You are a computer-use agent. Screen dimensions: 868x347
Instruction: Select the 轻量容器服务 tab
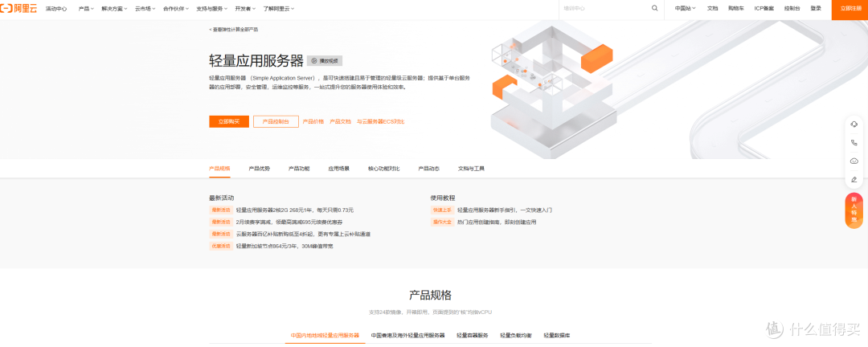coord(473,336)
